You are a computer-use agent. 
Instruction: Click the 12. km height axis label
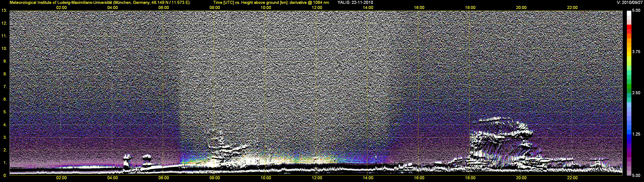click(4, 23)
